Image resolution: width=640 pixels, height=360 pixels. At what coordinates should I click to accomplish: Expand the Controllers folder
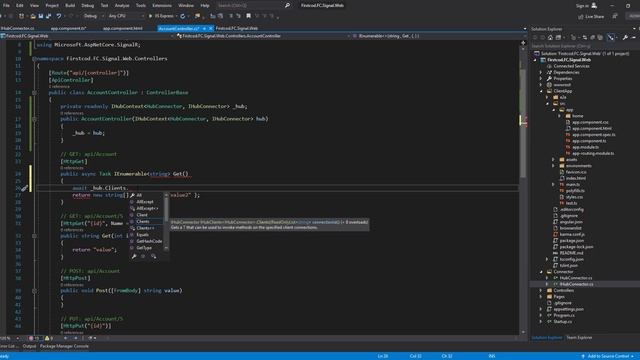(x=541, y=290)
